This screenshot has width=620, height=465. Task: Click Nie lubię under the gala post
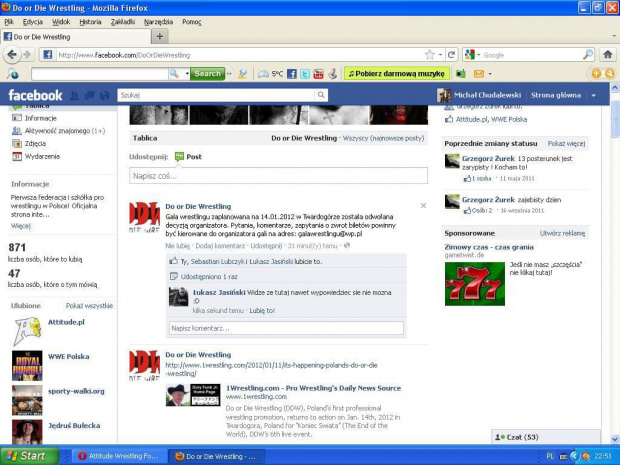point(178,246)
